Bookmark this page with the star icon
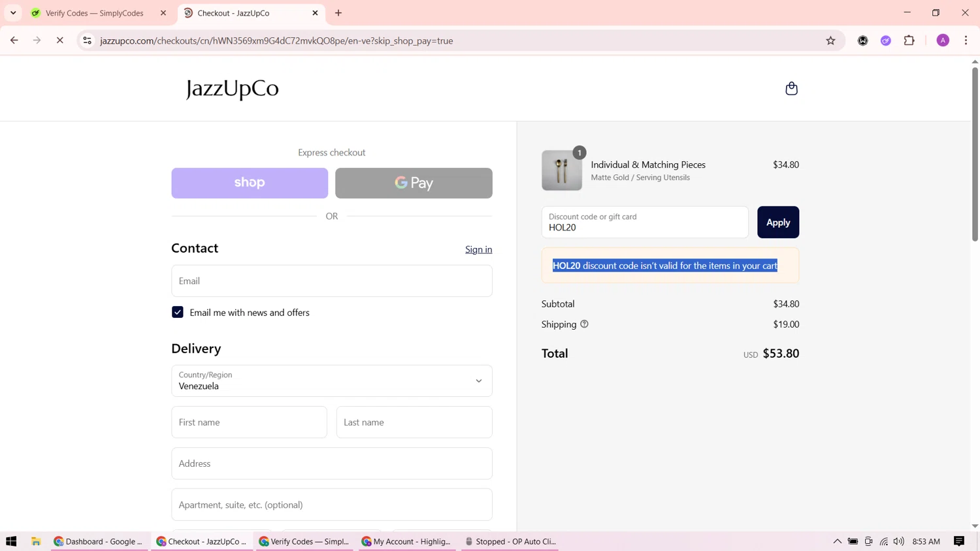This screenshot has width=980, height=551. pyautogui.click(x=830, y=40)
